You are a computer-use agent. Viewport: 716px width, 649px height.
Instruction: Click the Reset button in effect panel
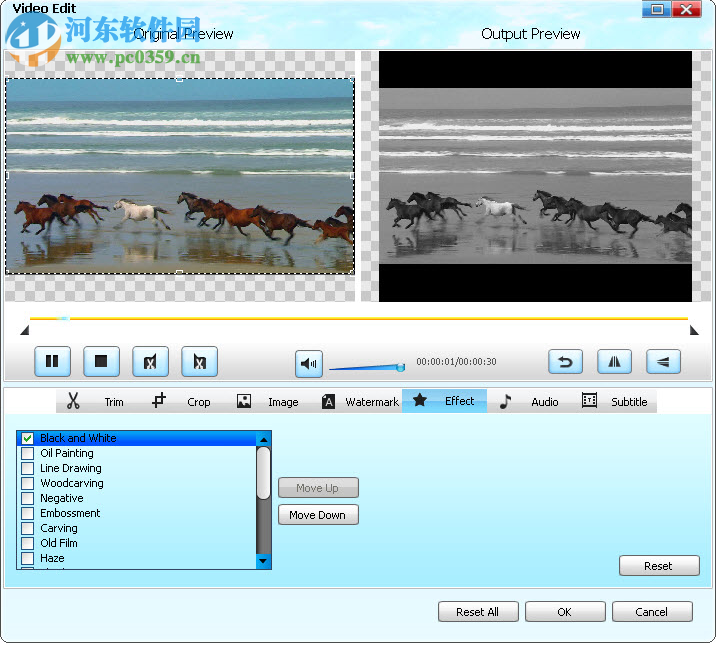tap(659, 566)
